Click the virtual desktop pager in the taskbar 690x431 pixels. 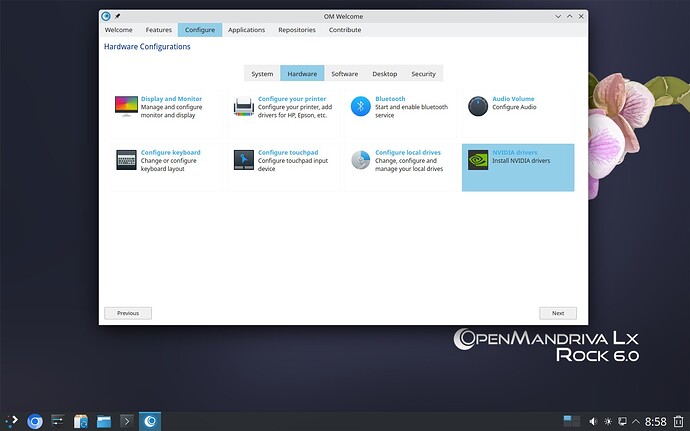(572, 421)
